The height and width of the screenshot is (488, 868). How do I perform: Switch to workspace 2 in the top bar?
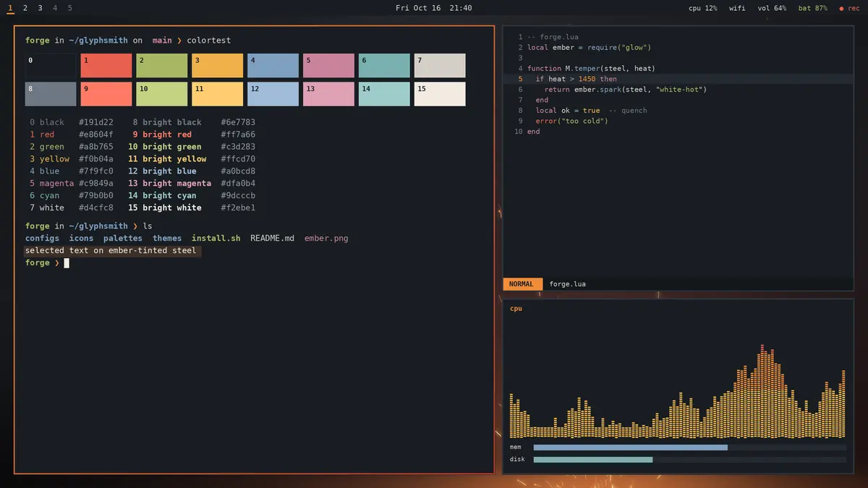point(25,8)
